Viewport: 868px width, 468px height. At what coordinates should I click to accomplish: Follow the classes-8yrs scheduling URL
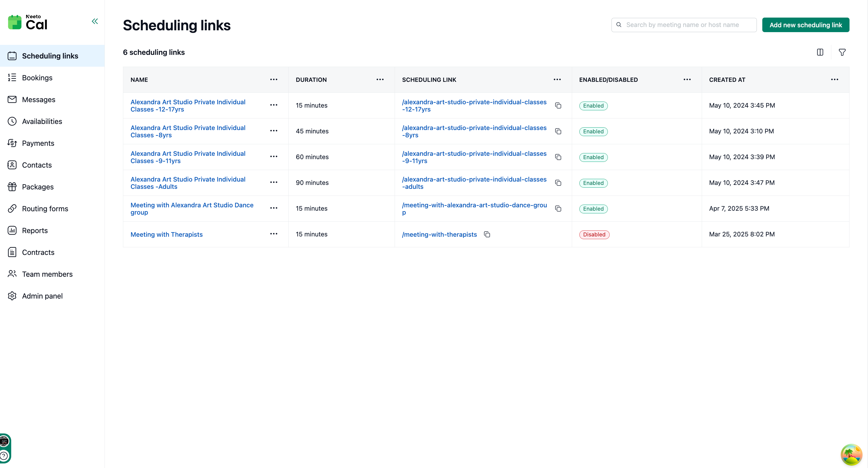click(x=474, y=132)
